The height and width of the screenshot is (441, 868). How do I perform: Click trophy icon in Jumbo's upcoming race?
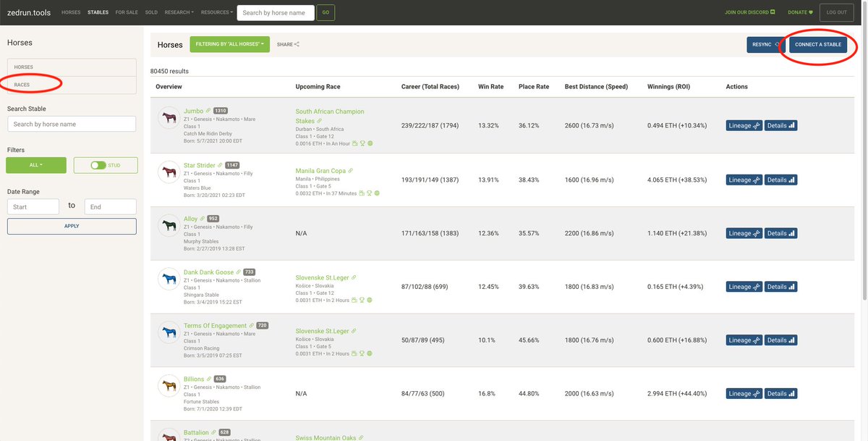(x=363, y=143)
